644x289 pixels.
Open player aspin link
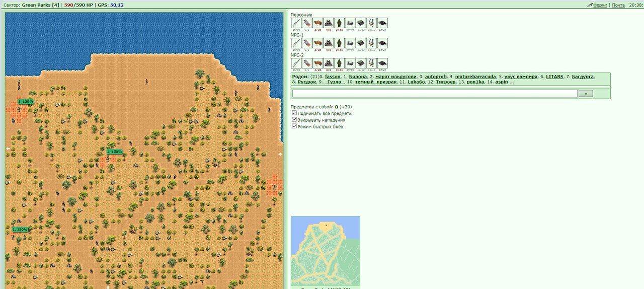click(502, 82)
